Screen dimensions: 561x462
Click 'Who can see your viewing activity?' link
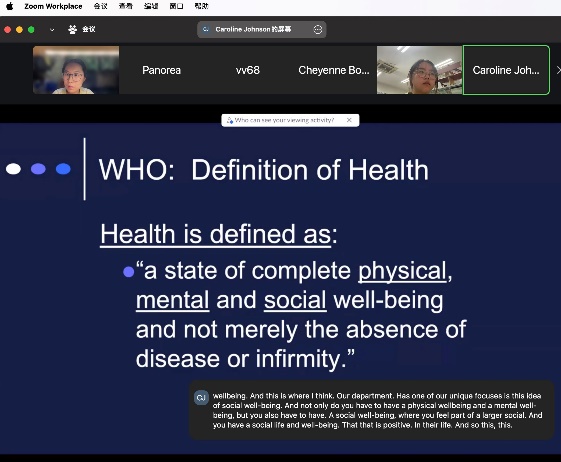point(284,120)
